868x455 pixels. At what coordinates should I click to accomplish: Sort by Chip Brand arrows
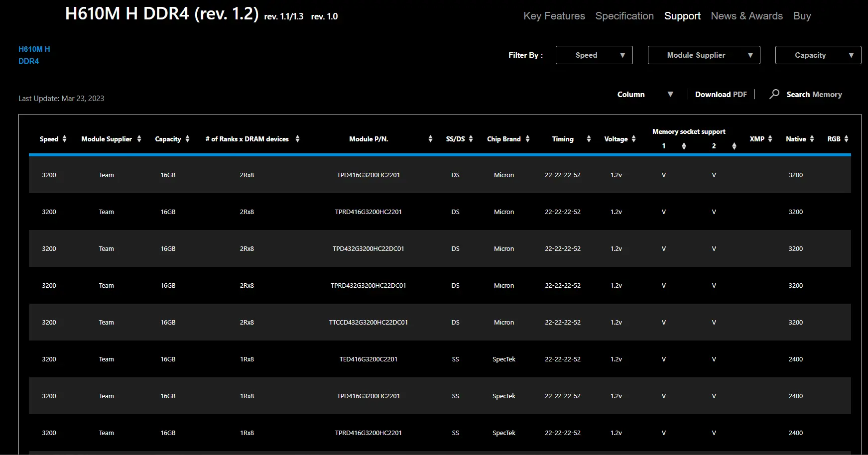pos(527,139)
